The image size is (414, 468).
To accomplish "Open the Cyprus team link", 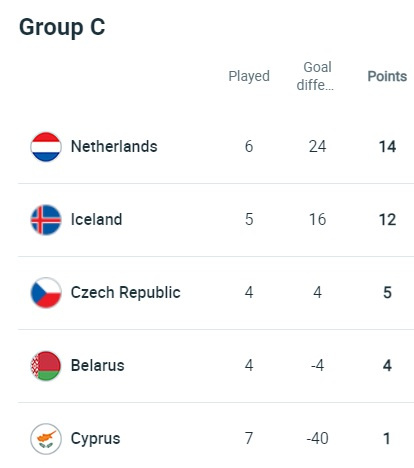I will coord(95,439).
